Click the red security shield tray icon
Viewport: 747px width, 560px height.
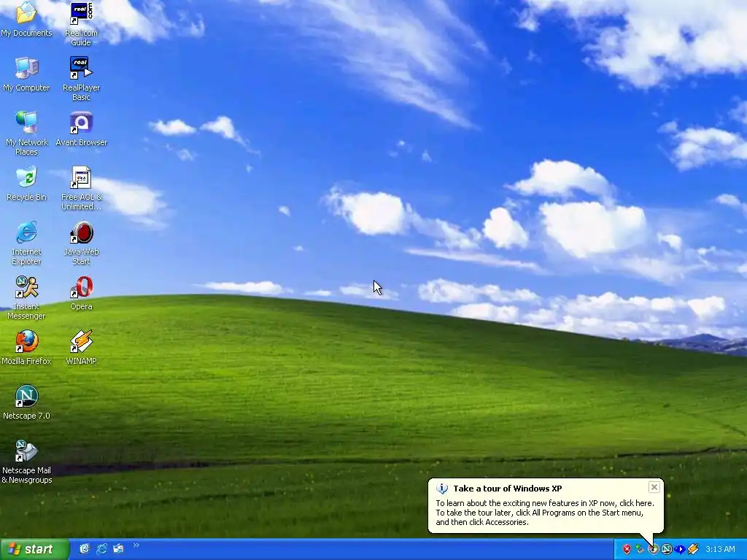(x=627, y=549)
